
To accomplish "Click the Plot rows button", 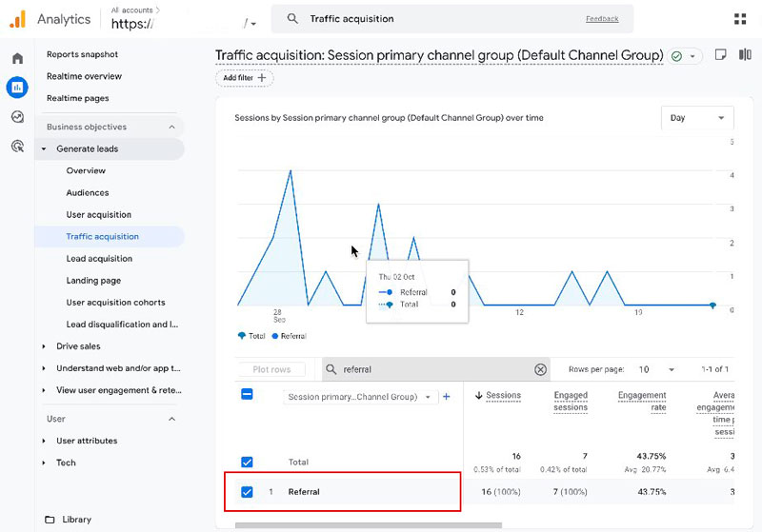I will tap(271, 370).
